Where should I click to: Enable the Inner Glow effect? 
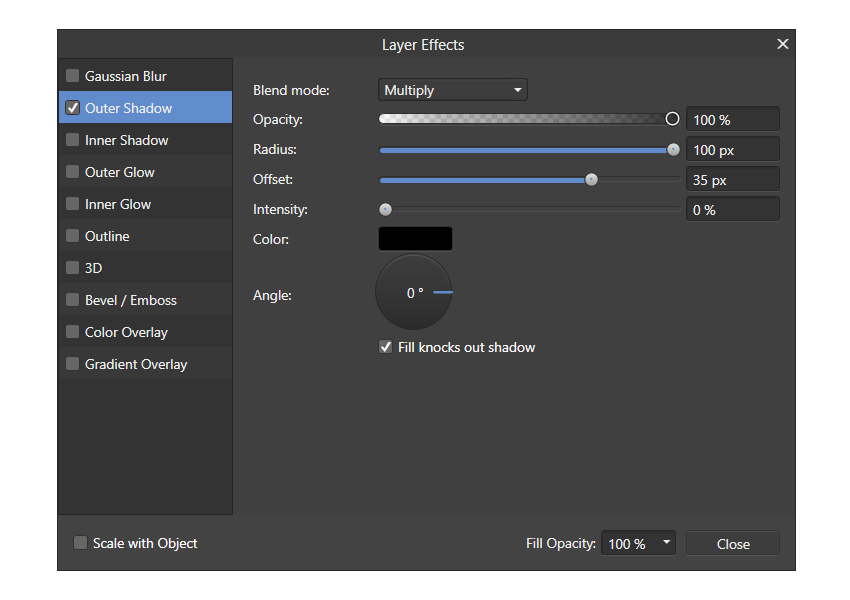72,203
